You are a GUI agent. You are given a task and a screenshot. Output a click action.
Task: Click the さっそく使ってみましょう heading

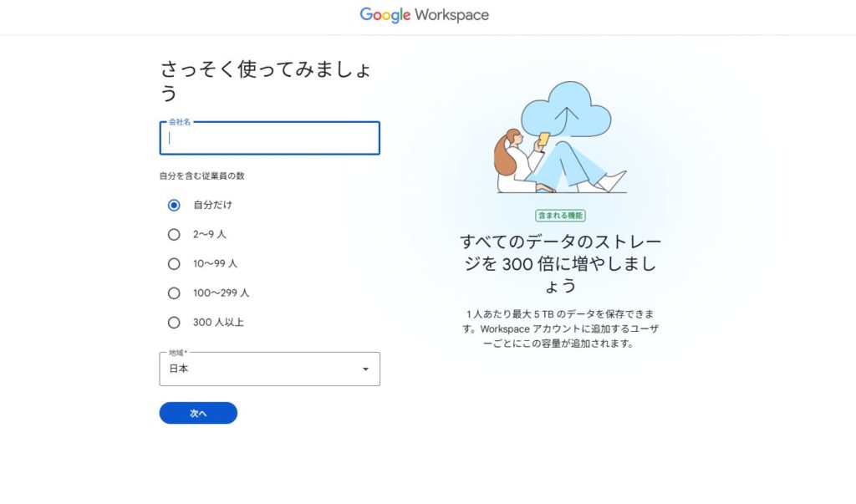(x=266, y=80)
